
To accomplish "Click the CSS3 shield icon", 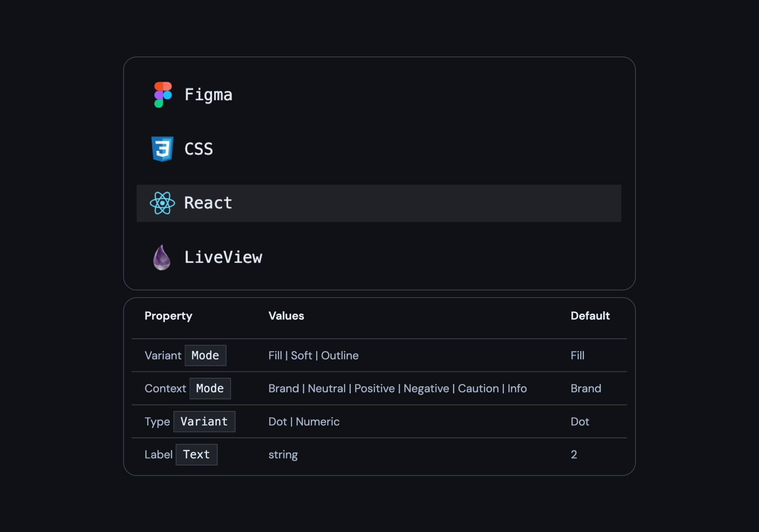I will (x=163, y=149).
